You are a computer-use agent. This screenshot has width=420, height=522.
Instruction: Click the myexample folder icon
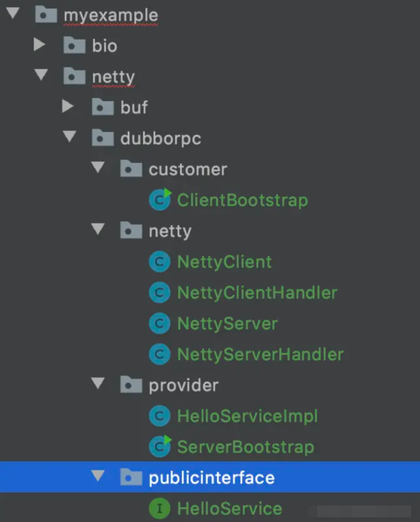click(46, 14)
